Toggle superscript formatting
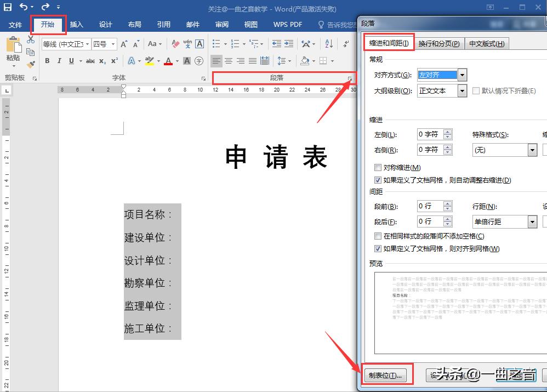Image resolution: width=547 pixels, height=392 pixels. 115,61
